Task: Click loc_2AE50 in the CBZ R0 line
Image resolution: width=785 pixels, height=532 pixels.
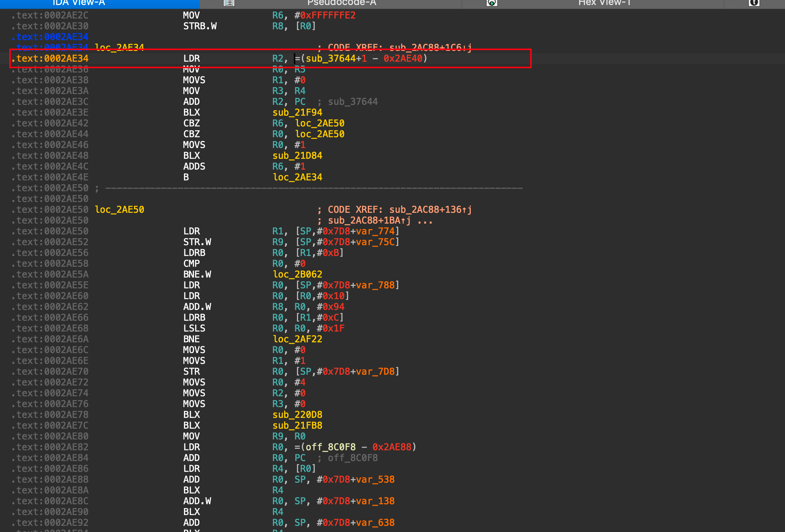Action: point(320,134)
